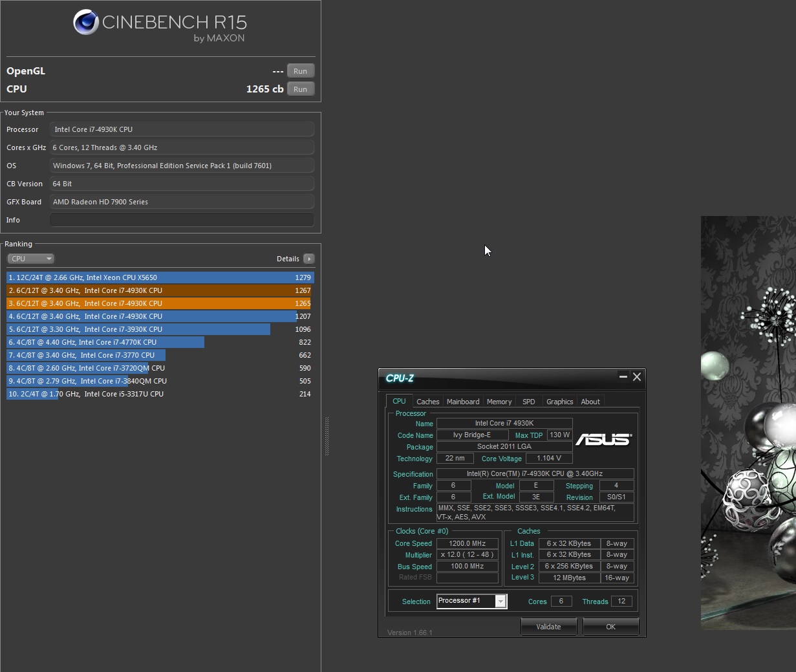Click the Core Speed value 1200.0 MHz
The width and height of the screenshot is (796, 672).
(468, 544)
